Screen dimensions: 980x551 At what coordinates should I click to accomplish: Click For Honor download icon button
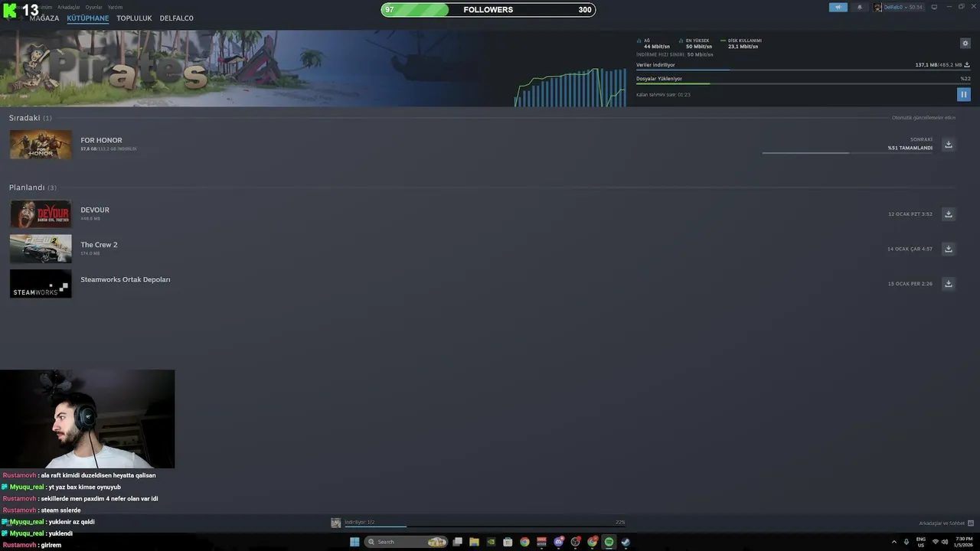[x=948, y=145]
